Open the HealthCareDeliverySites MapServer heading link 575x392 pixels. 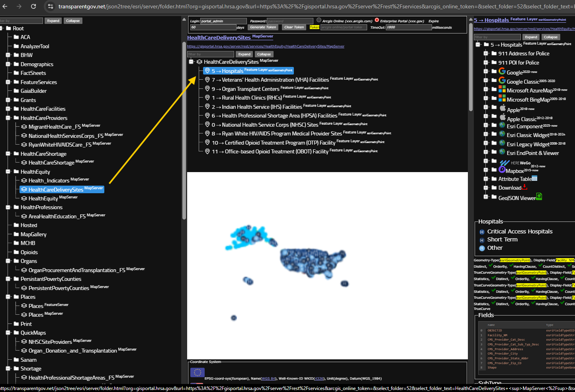(219, 37)
